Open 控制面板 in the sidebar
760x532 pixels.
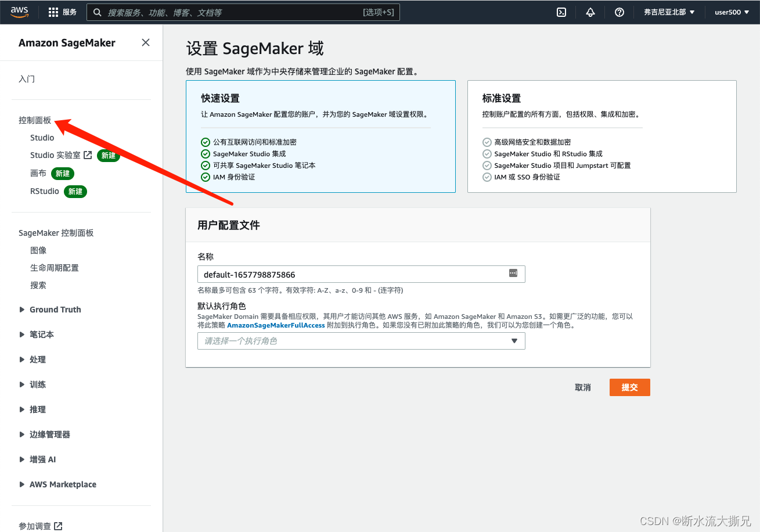point(35,120)
